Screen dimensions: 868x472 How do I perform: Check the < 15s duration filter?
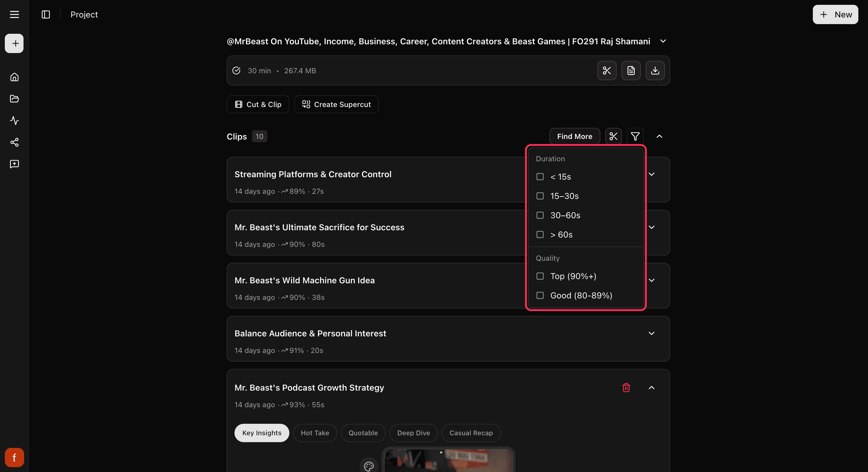[540, 177]
